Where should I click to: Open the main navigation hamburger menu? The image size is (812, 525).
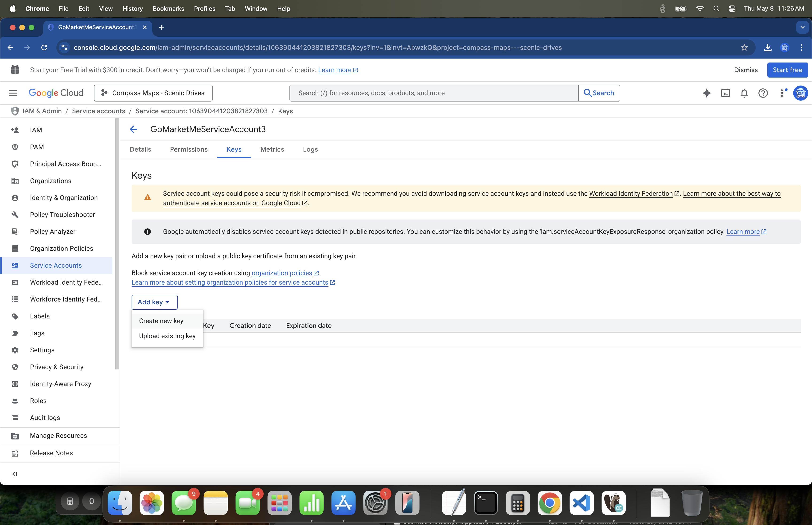point(13,93)
